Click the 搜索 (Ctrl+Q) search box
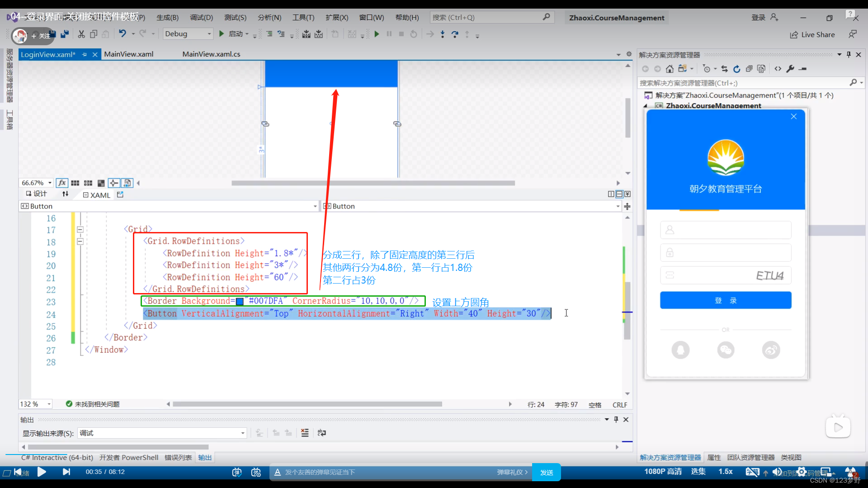 pos(491,17)
